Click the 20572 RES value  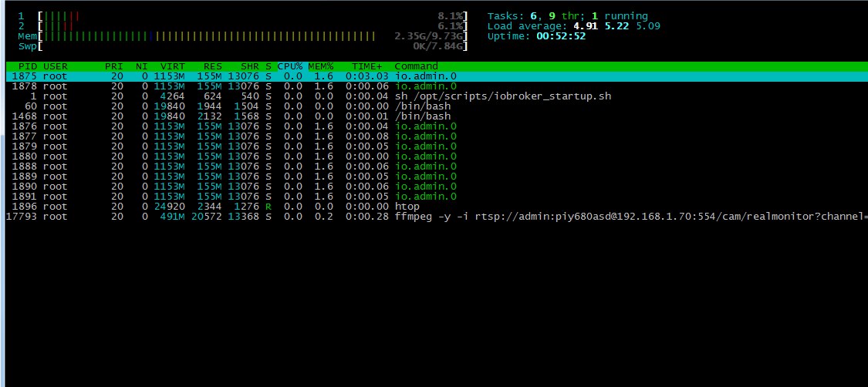[x=207, y=216]
